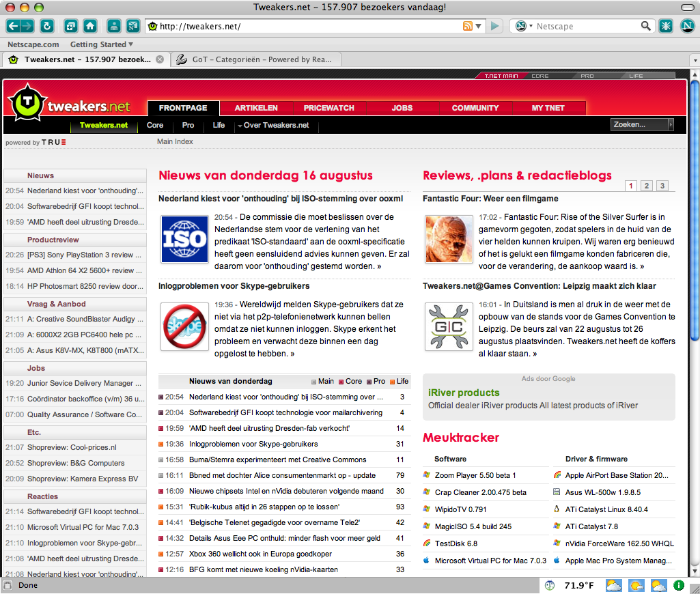700x594 pixels.
Task: Expand the Over Tweakers.net submenu
Action: (x=272, y=126)
